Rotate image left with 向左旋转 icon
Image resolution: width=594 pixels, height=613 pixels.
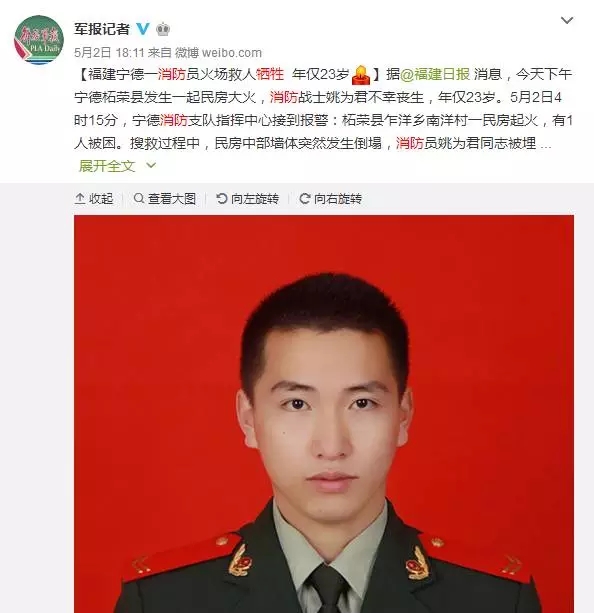coord(222,198)
